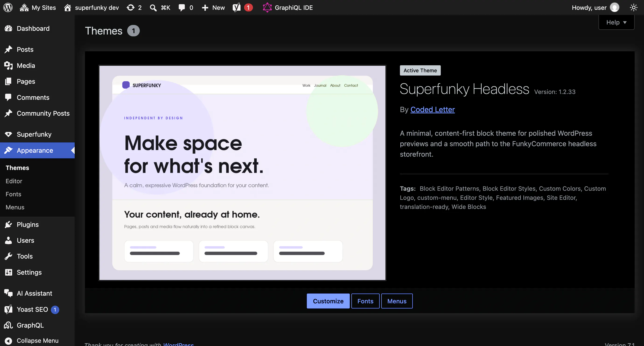
Task: Click the Community Posts pin icon
Action: [8, 113]
